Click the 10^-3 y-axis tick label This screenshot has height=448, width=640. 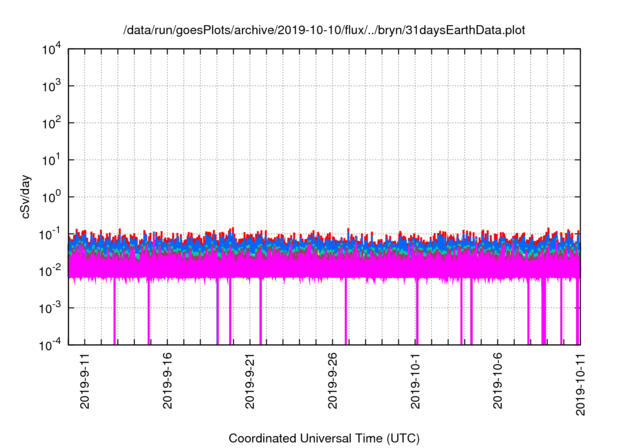[51, 308]
